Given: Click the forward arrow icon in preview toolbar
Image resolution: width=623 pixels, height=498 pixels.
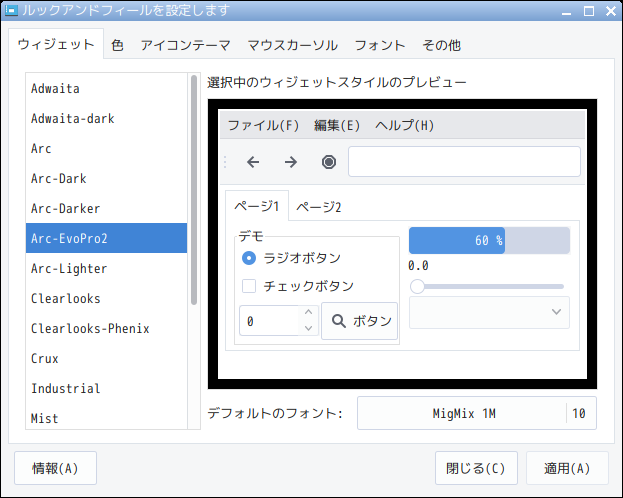Looking at the screenshot, I should coord(291,162).
